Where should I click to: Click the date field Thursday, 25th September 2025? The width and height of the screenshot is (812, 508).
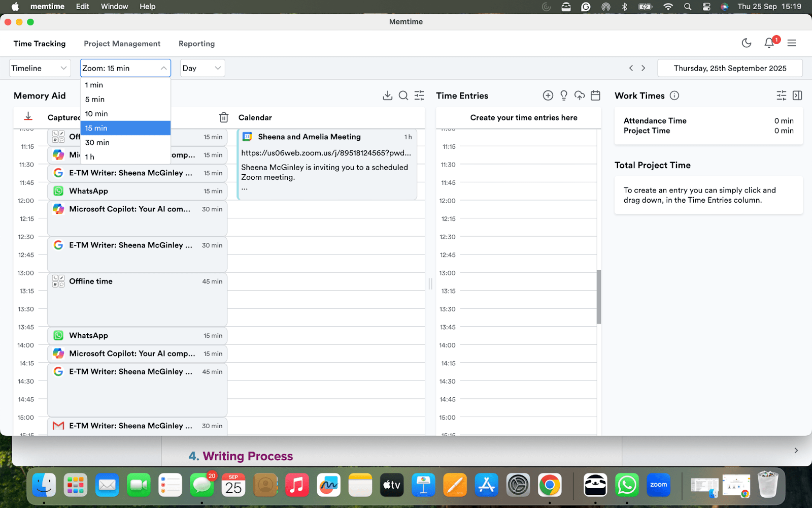[x=730, y=68]
